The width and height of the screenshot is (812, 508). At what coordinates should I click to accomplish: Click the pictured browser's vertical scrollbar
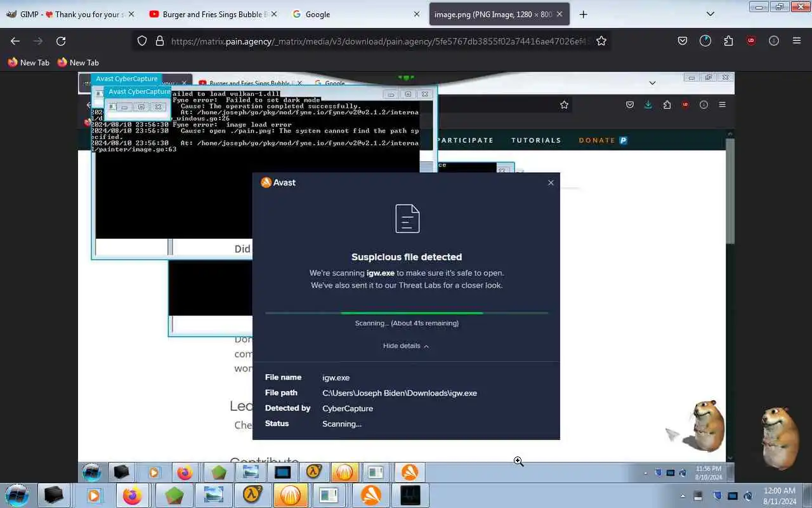730,190
